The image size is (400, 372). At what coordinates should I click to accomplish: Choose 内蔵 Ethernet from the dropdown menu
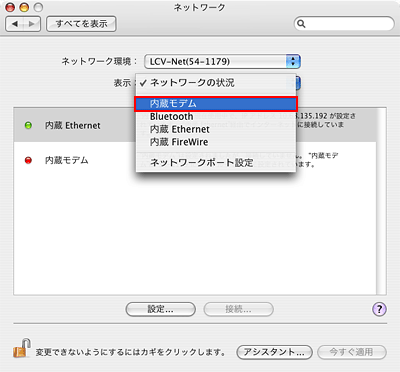pyautogui.click(x=216, y=129)
